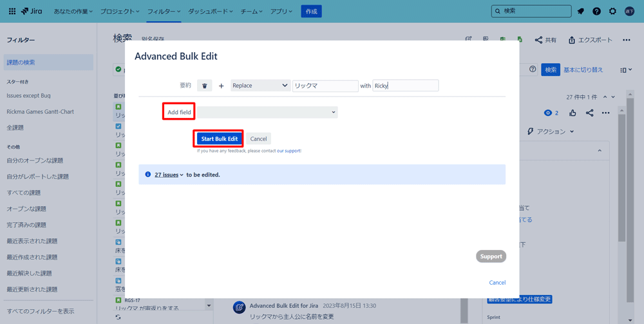Viewport: 644px width, 324px height.
Task: Click the share icon next to thumbs up
Action: [x=589, y=113]
